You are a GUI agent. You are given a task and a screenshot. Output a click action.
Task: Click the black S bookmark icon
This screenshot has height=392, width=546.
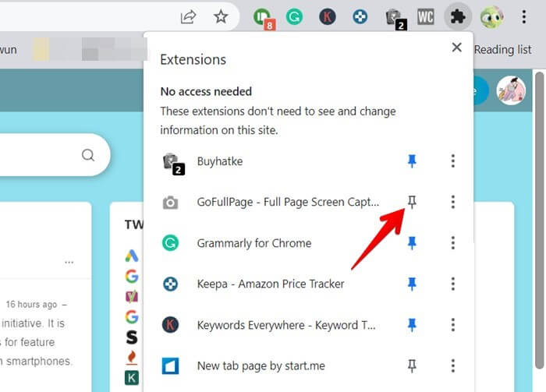pos(132,337)
